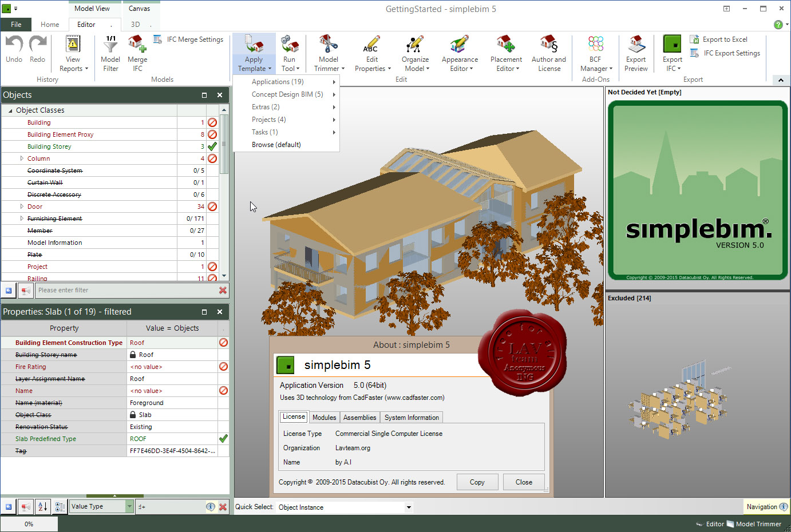This screenshot has width=791, height=532.
Task: Open View Reports tool
Action: coord(73,54)
